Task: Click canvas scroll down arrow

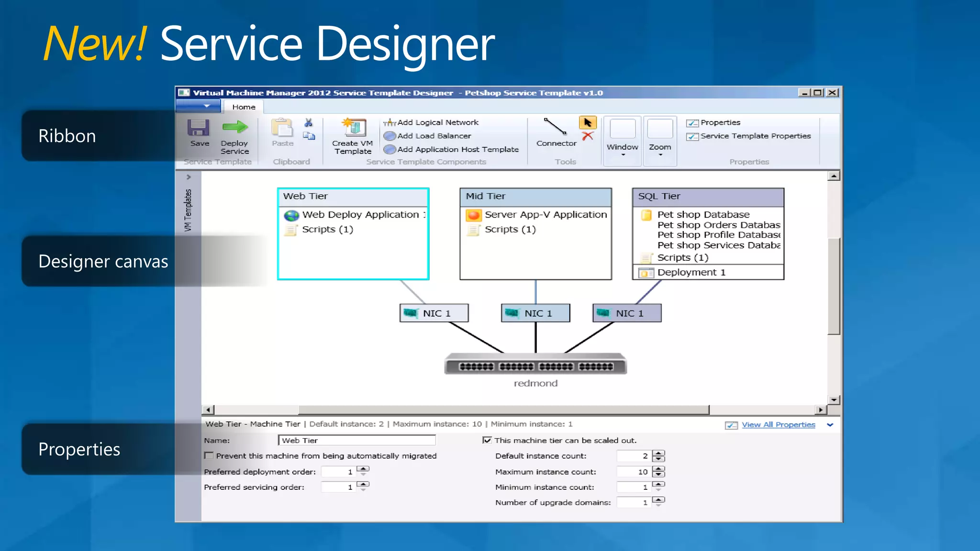Action: (834, 400)
